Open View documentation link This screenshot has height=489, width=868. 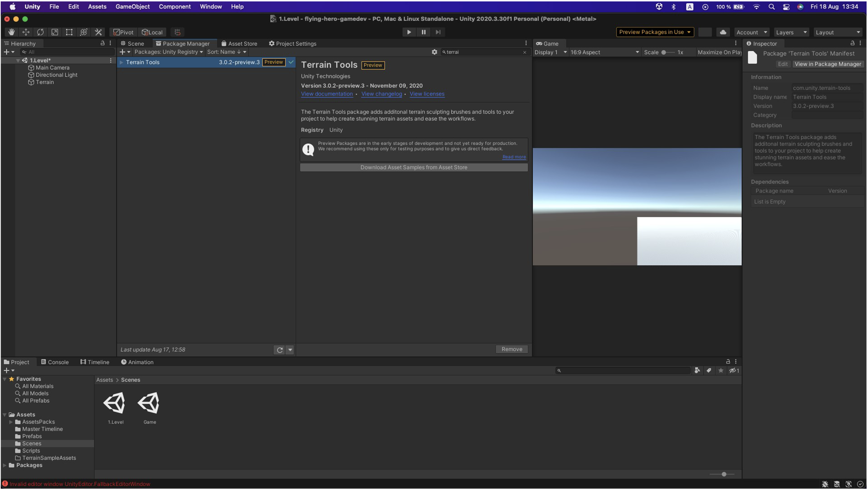pyautogui.click(x=327, y=94)
